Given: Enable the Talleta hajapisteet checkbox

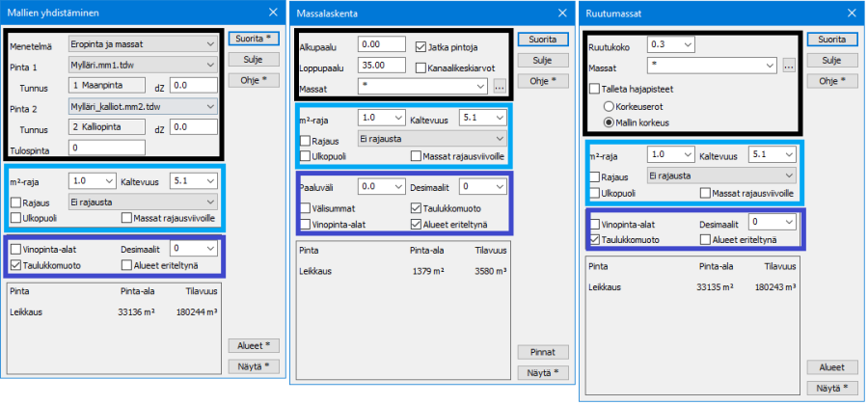Looking at the screenshot, I should [594, 88].
